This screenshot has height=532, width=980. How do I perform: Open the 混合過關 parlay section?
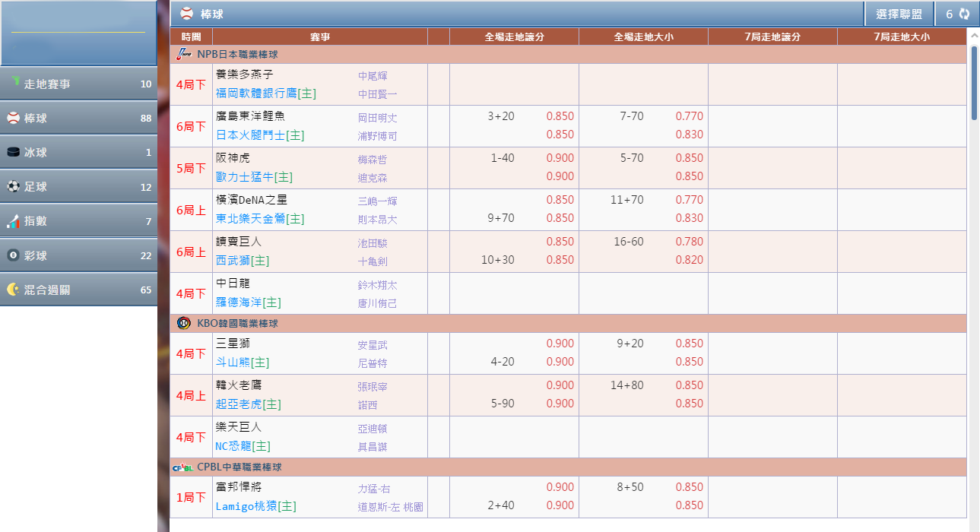pos(79,290)
